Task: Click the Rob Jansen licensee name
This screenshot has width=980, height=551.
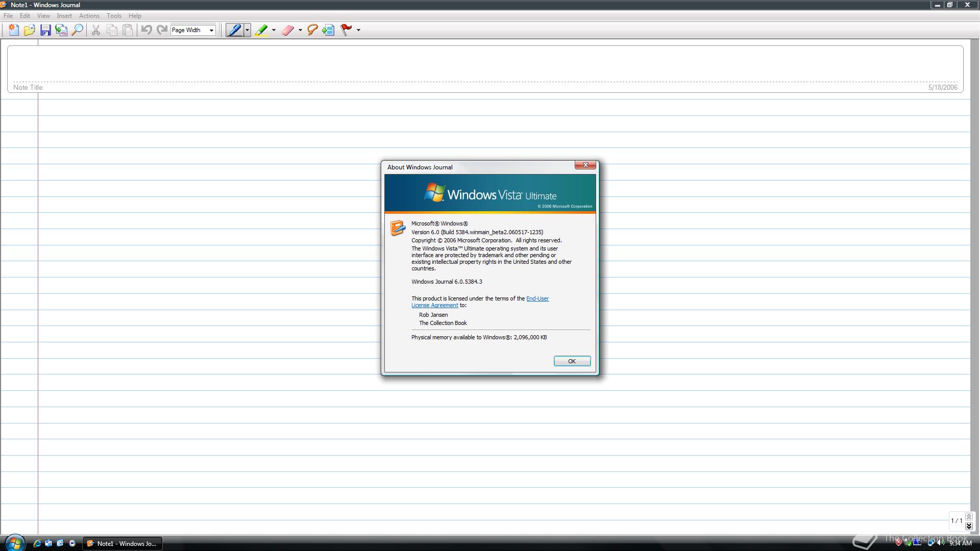Action: [x=433, y=315]
